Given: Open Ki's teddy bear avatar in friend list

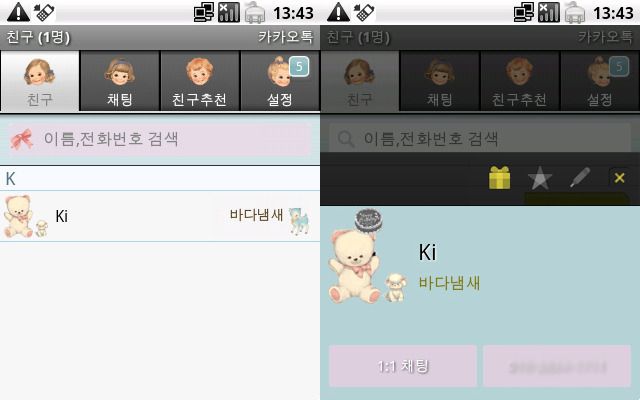Looking at the screenshot, I should (25, 216).
